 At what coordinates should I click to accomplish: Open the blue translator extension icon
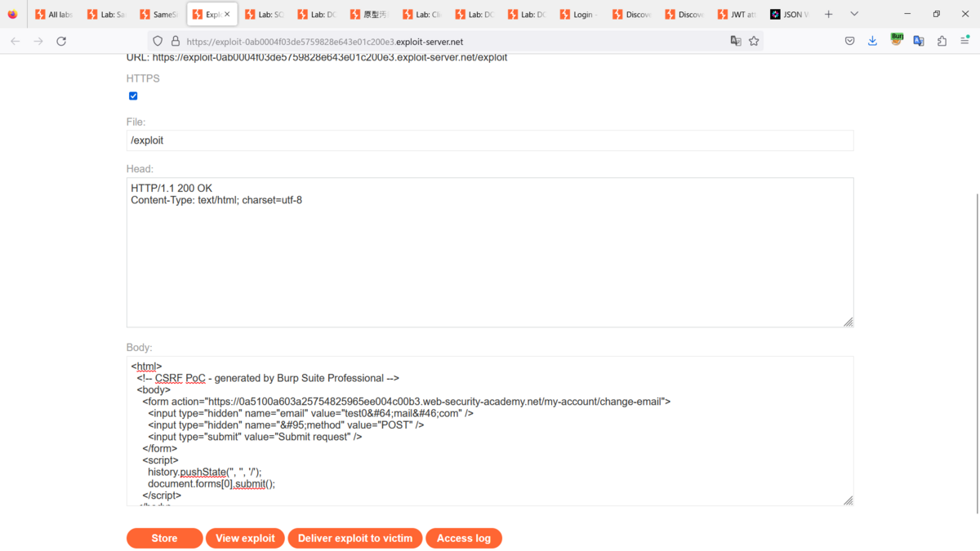[x=919, y=41]
